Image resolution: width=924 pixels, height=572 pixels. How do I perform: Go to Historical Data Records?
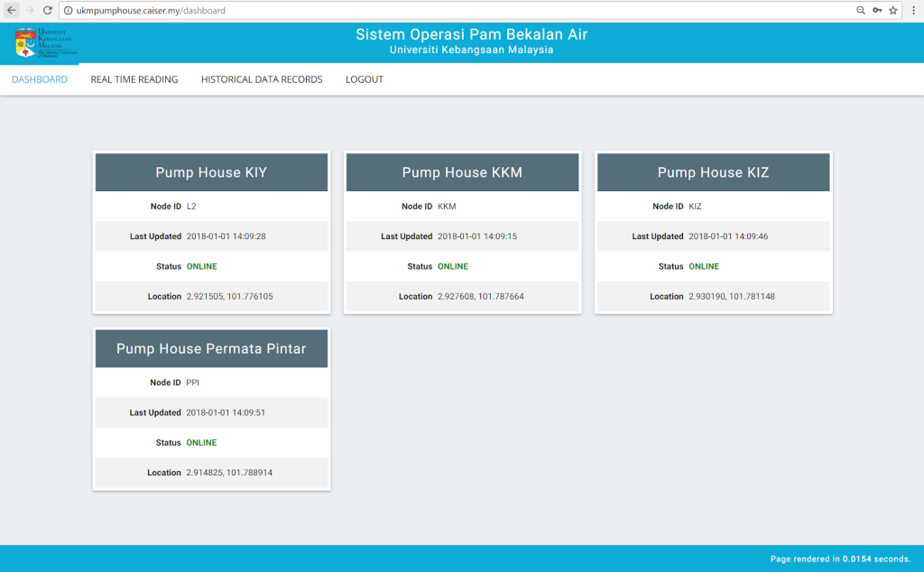(x=262, y=79)
